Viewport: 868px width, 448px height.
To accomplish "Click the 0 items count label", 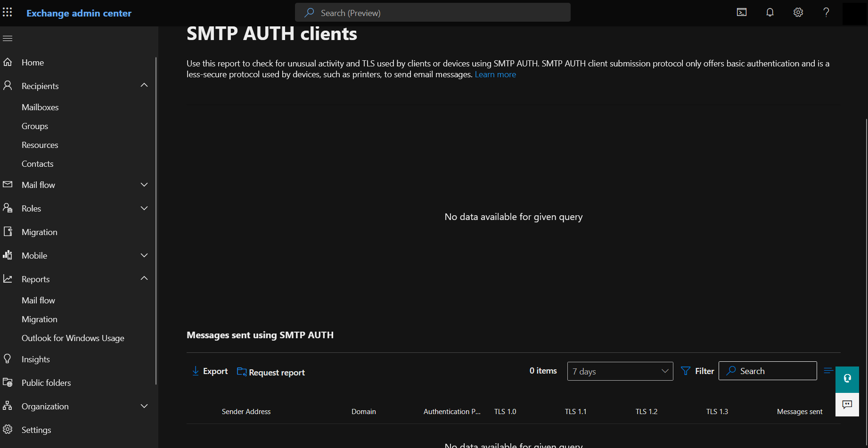I will (543, 371).
